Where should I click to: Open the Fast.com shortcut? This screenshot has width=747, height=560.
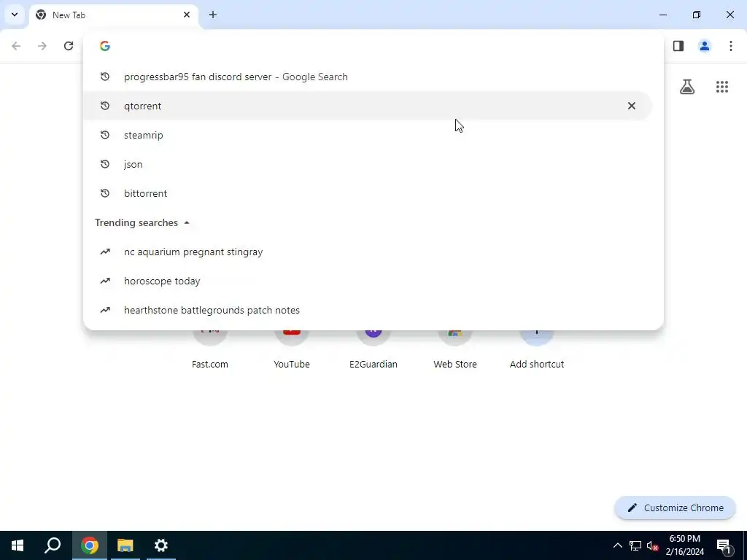click(210, 350)
